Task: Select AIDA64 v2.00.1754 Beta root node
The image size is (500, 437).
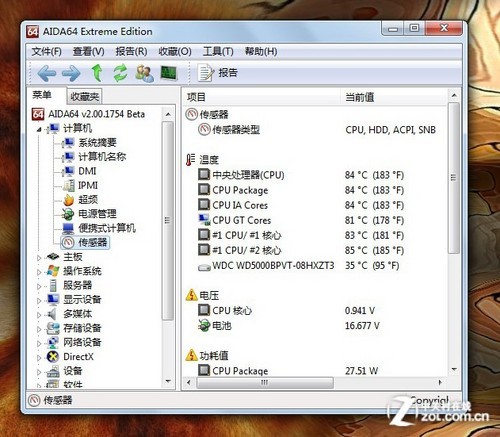Action: (x=89, y=114)
